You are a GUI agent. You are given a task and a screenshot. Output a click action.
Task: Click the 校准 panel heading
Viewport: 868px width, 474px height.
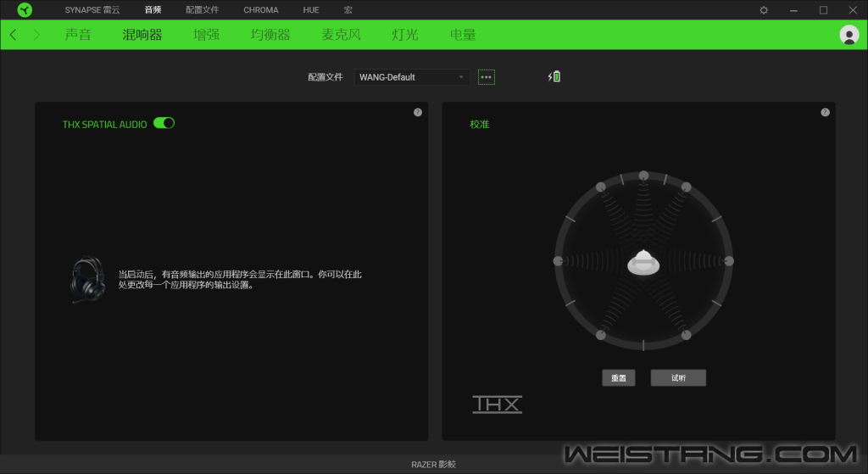click(x=480, y=124)
